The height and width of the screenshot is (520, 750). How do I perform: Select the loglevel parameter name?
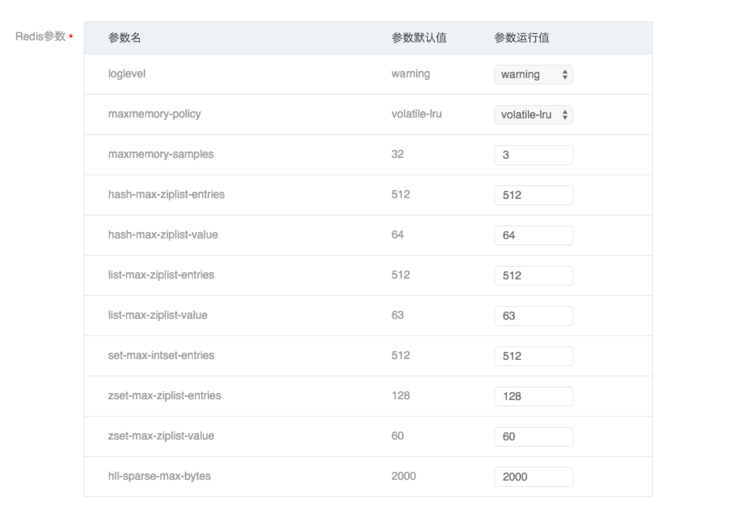pos(127,74)
